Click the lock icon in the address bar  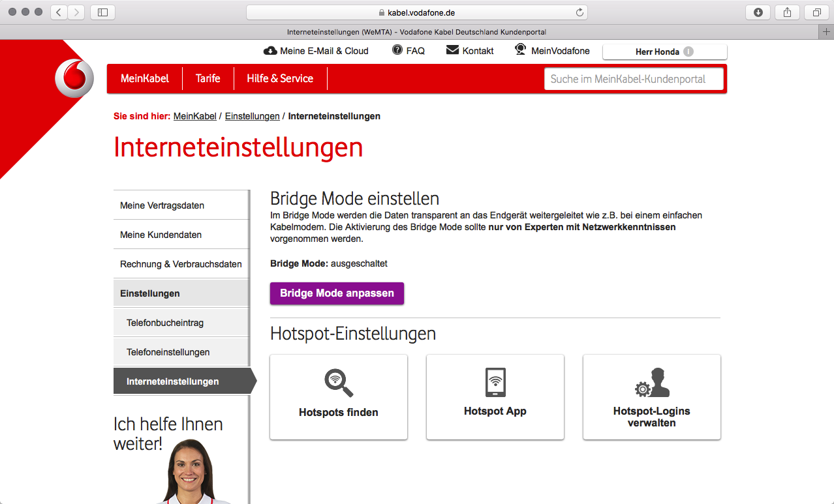(382, 12)
